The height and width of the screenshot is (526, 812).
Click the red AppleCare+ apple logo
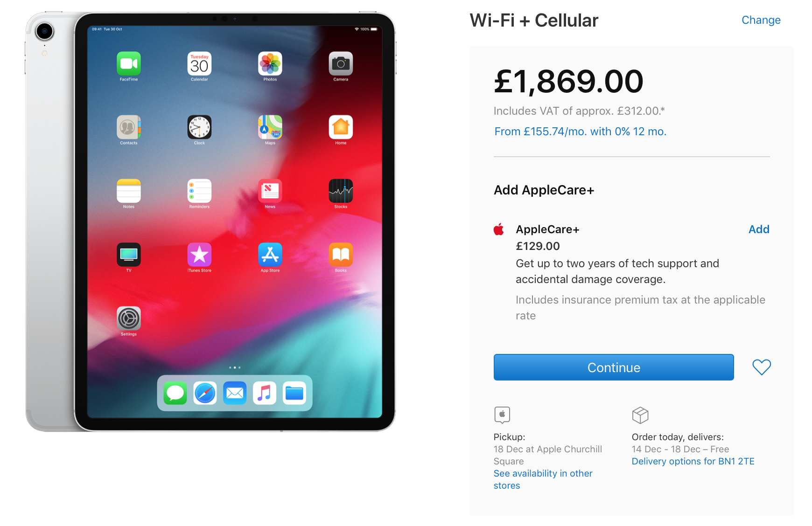[x=499, y=229]
